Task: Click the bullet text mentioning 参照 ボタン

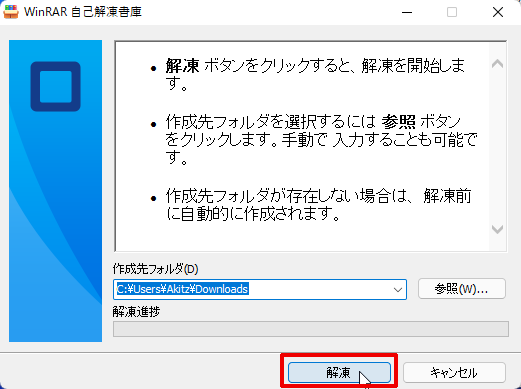Action: click(x=322, y=140)
